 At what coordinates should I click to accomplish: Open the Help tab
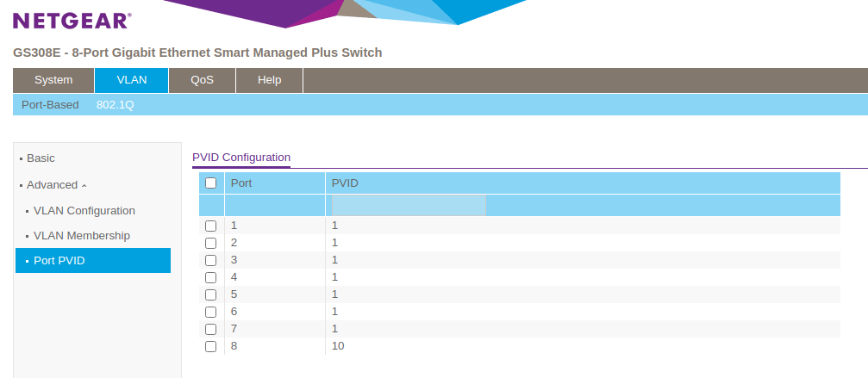pyautogui.click(x=270, y=80)
